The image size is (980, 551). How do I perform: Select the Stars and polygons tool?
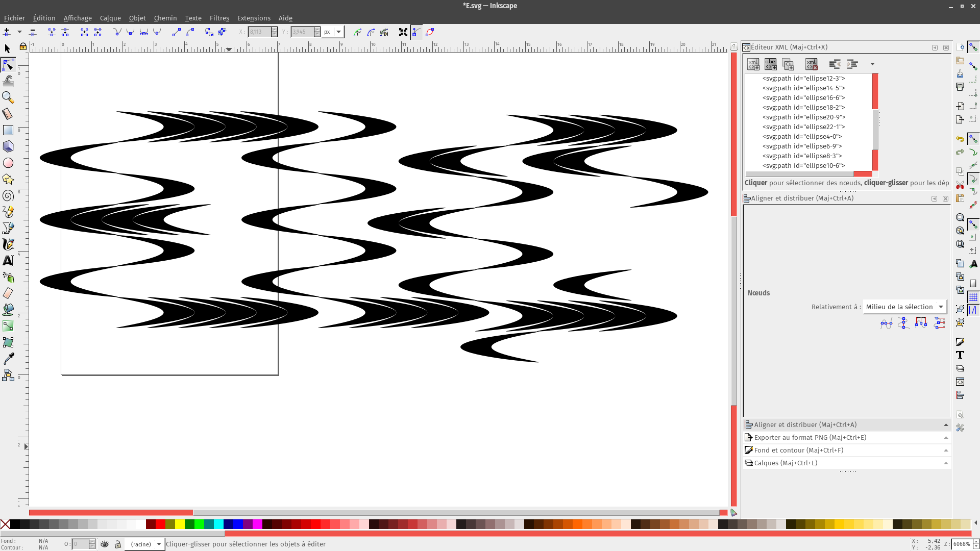coord(8,179)
